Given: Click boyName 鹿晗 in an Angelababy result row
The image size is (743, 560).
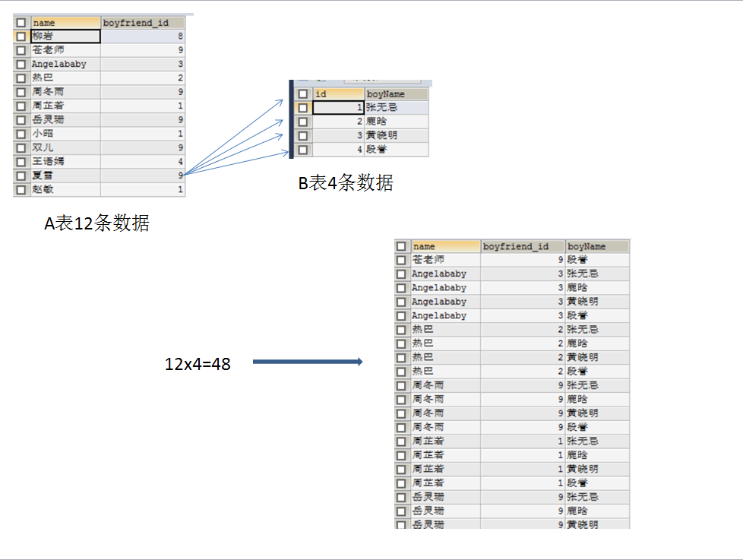Looking at the screenshot, I should 598,287.
